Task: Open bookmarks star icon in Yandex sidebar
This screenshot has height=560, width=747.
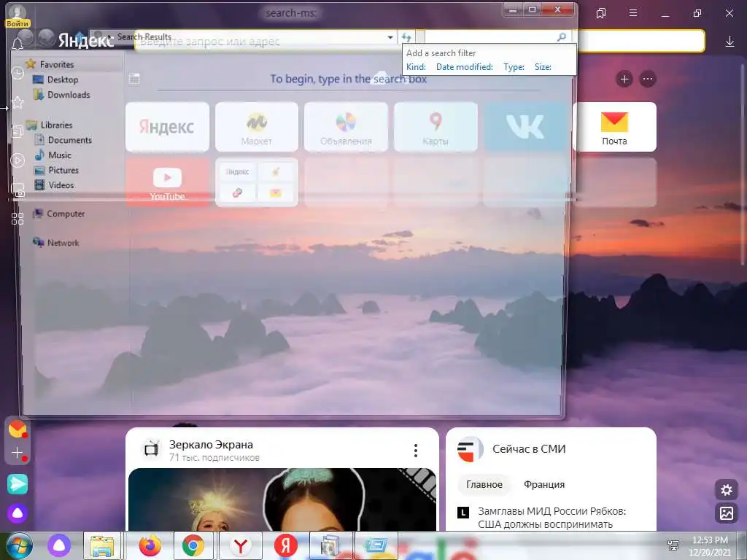Action: pos(18,102)
